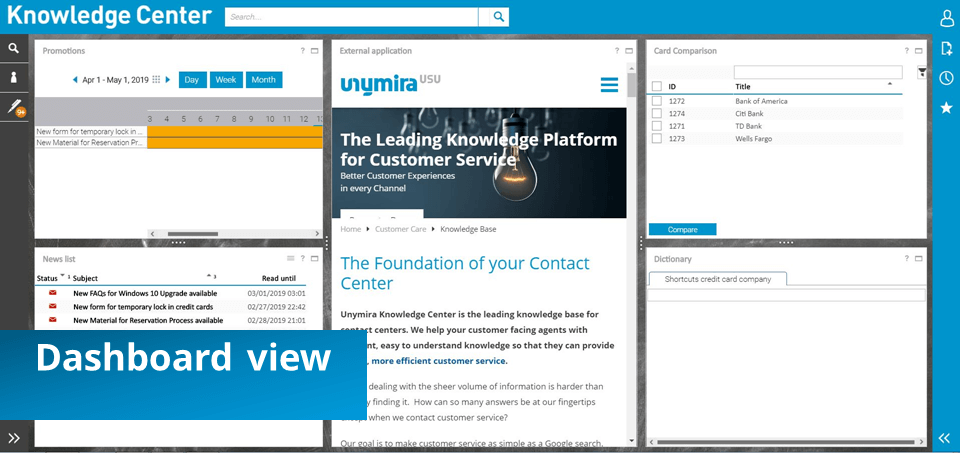Open the user profile icon
This screenshot has width=960, height=460.
point(947,19)
